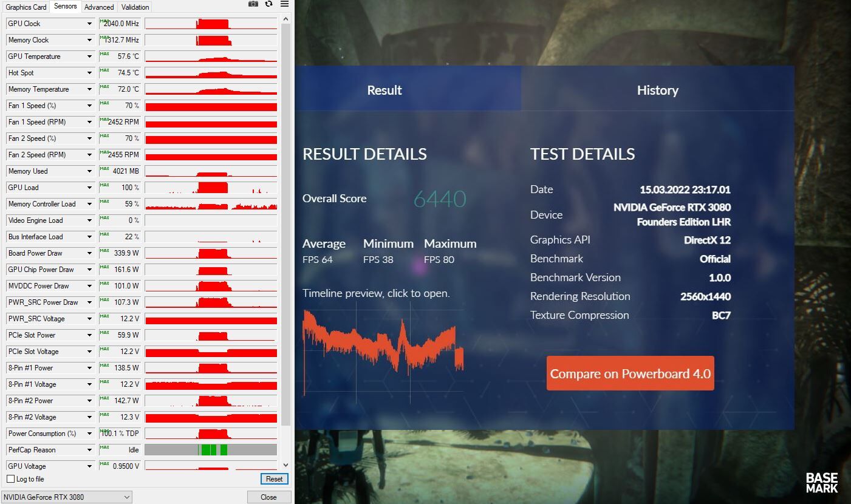This screenshot has width=851, height=504.
Task: Open the Advanced tab
Action: click(x=99, y=7)
